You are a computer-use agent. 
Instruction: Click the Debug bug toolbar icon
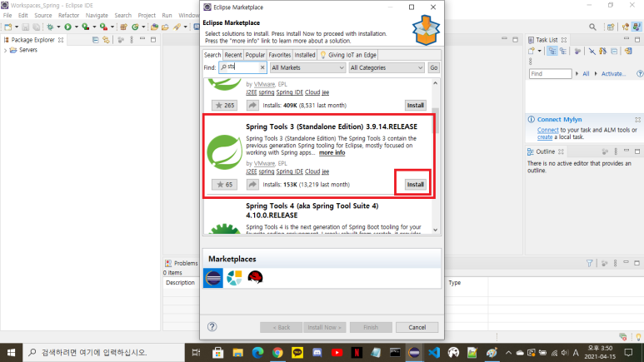[50, 27]
